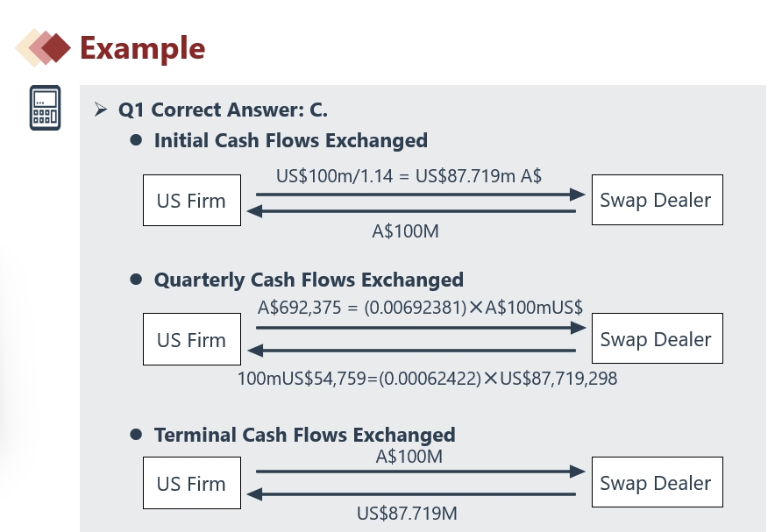Click the US Firm box under Initial Cash Flows
782x532 pixels.
[191, 201]
